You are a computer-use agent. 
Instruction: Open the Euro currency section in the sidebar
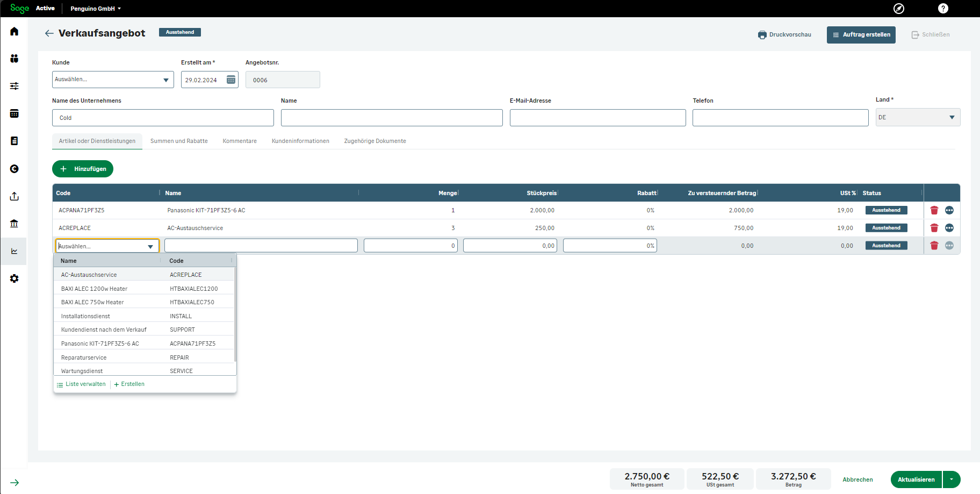point(14,168)
